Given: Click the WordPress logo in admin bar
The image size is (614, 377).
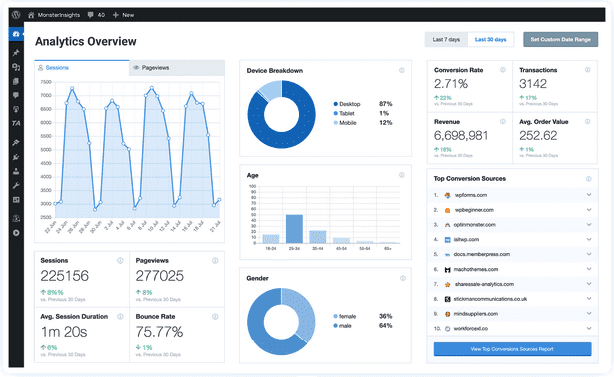Looking at the screenshot, I should tap(16, 15).
